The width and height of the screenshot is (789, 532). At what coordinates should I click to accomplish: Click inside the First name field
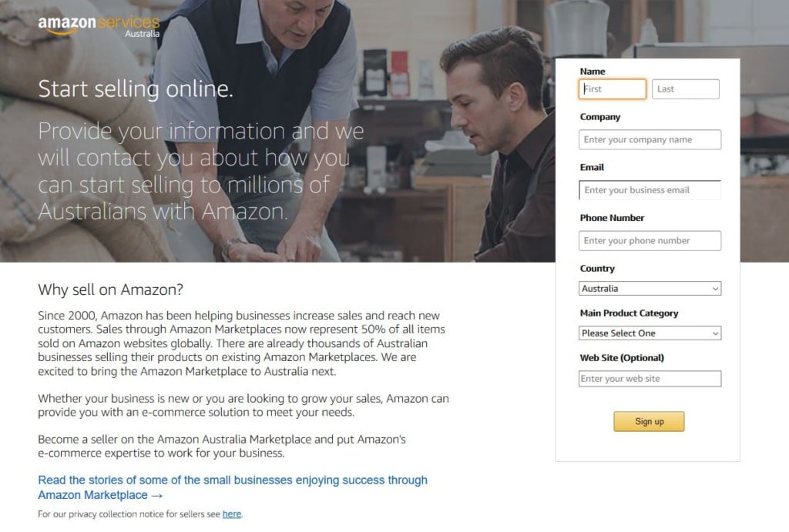pos(613,89)
